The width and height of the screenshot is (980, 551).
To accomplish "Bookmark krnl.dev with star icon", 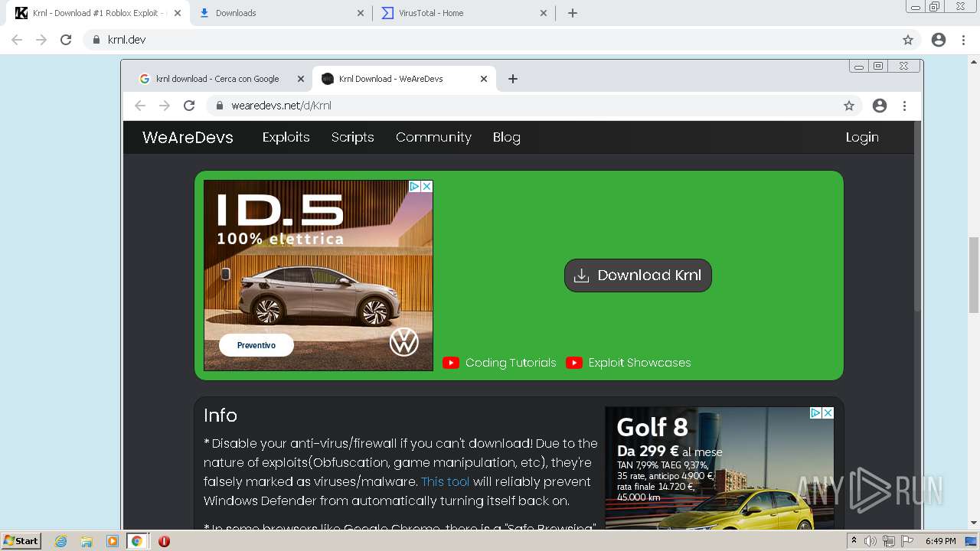I will [908, 40].
